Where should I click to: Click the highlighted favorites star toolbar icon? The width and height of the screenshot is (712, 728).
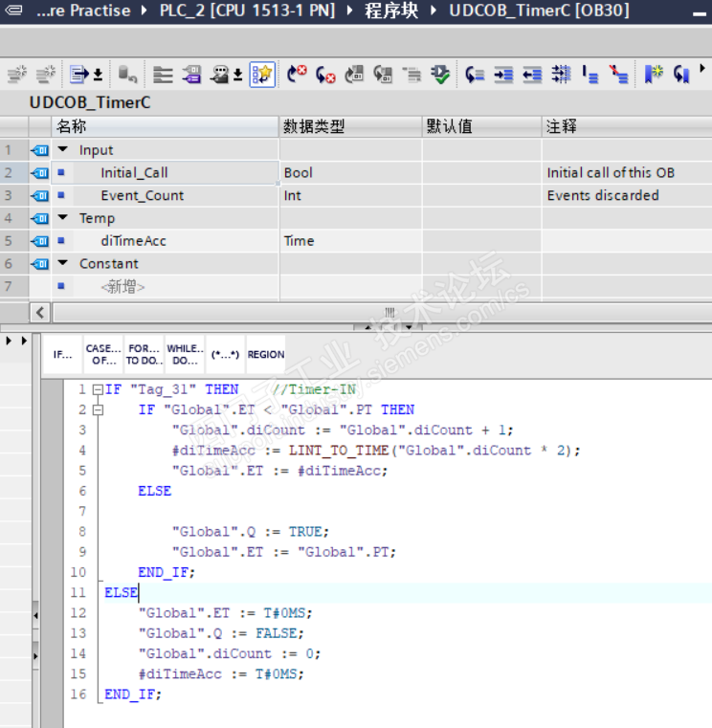(262, 75)
